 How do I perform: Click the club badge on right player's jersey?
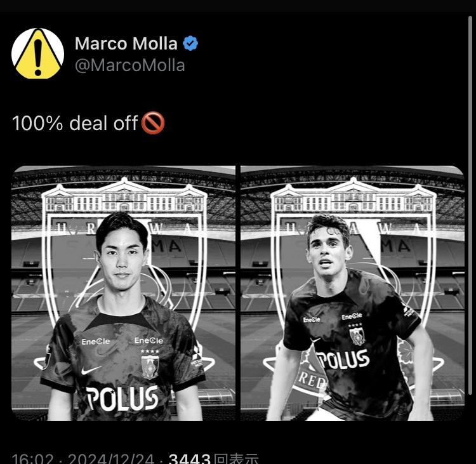click(357, 336)
